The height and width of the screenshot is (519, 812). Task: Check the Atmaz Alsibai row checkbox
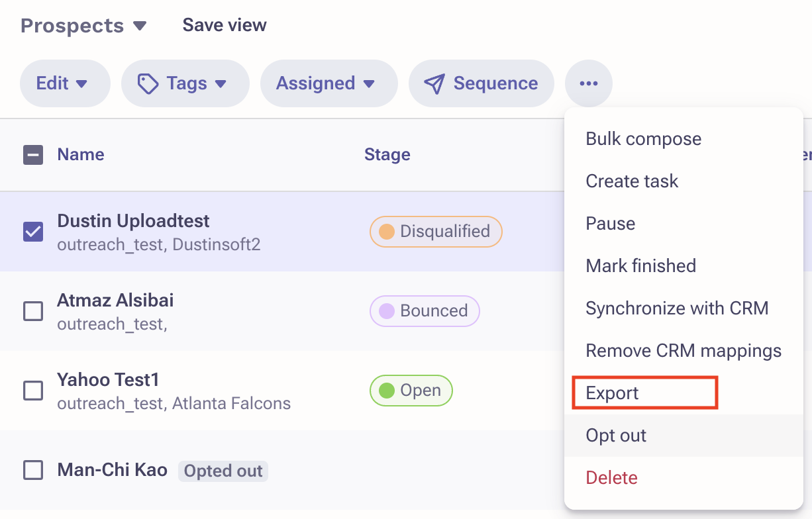point(33,311)
